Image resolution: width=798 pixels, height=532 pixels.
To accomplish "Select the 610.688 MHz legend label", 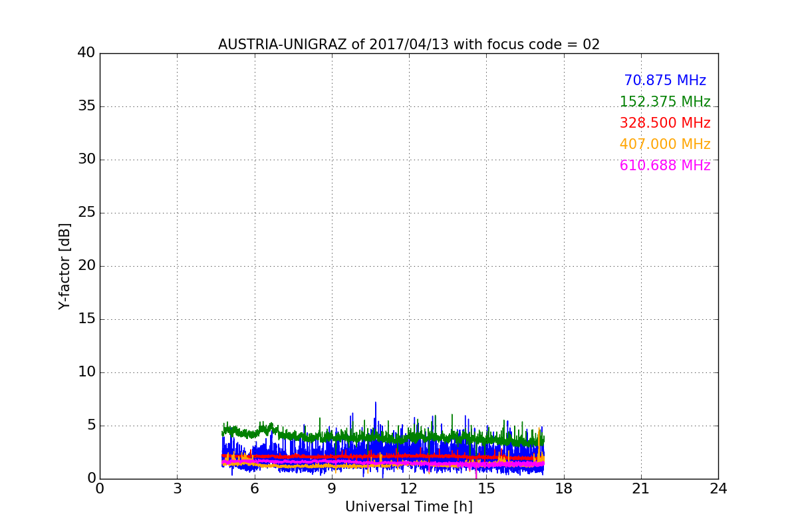I will pos(665,166).
